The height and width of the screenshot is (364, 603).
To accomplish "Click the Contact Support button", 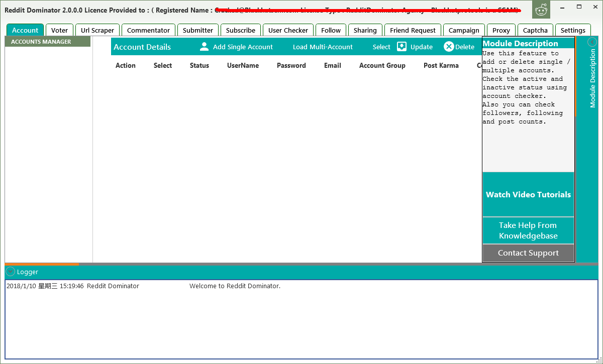I will coord(528,253).
